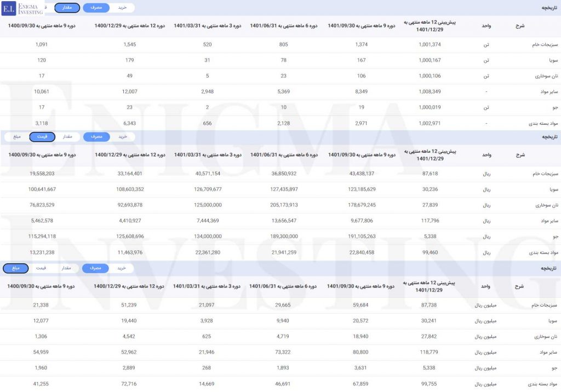561x392 pixels.
Task: Choose مبلغ option in middle table
Action: (16, 137)
